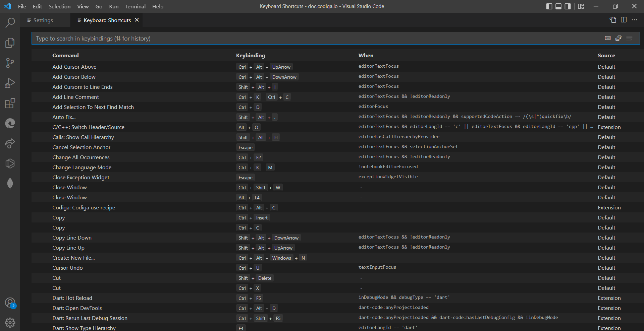644x331 pixels.
Task: Select the Copy Line Down command
Action: pos(72,238)
